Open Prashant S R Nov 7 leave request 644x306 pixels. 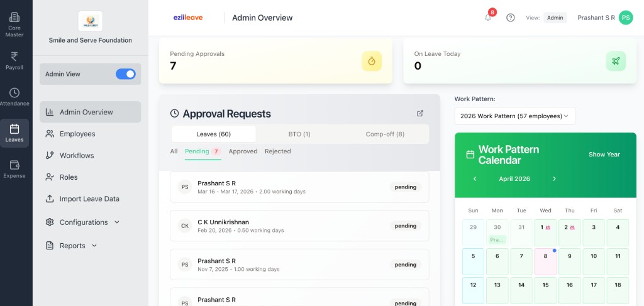(x=299, y=265)
